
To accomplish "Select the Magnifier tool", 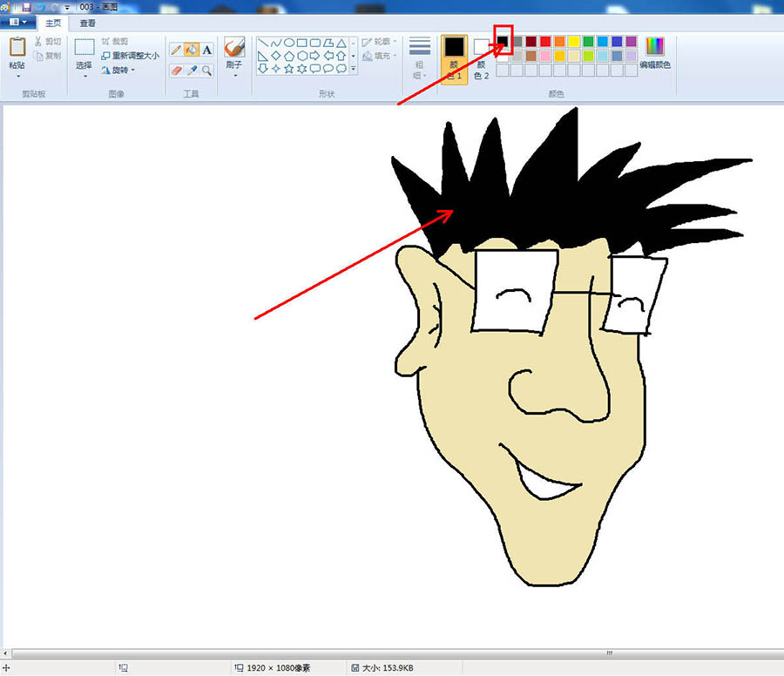I will coord(207,71).
